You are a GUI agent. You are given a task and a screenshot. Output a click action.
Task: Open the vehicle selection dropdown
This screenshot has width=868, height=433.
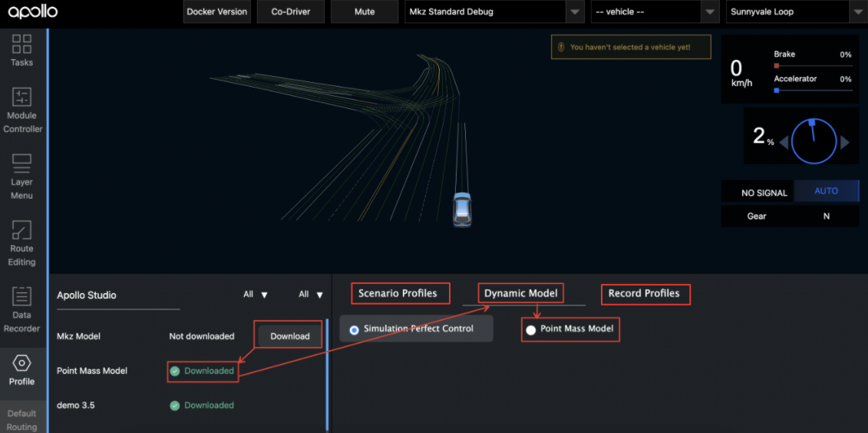point(709,12)
